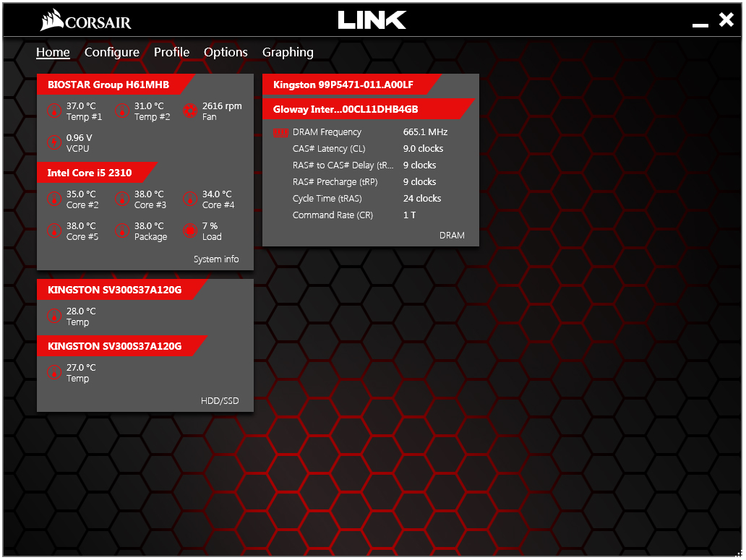
Task: Select the Temp #2 thermometer icon
Action: [x=122, y=111]
